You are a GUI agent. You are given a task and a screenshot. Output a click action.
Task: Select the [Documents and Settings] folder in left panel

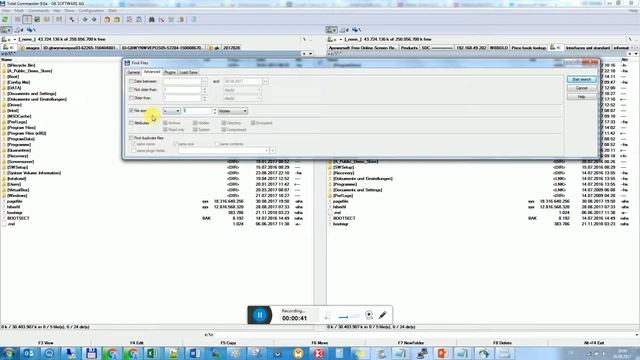pyautogui.click(x=32, y=93)
